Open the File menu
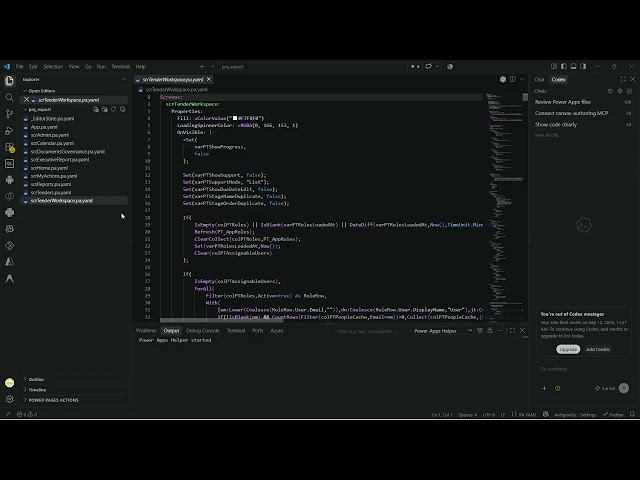Screen dimensions: 640x480 coord(20,67)
